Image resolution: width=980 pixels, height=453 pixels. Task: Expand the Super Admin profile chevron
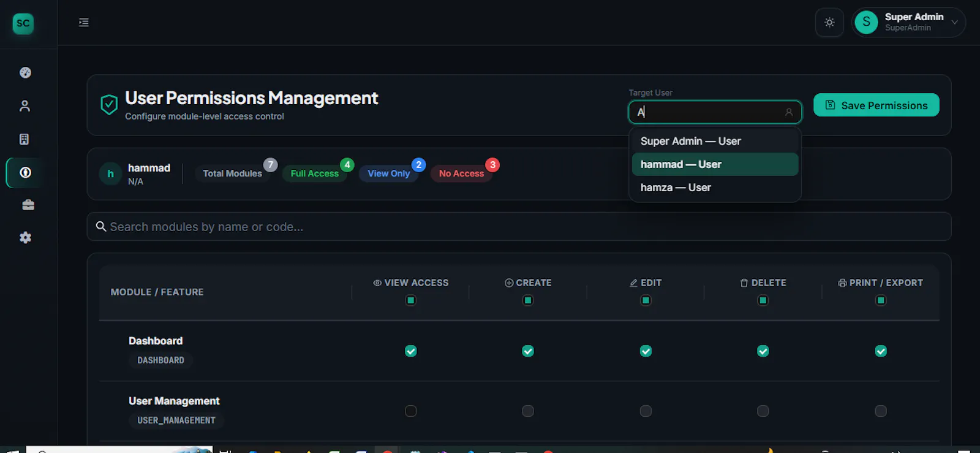coord(954,22)
